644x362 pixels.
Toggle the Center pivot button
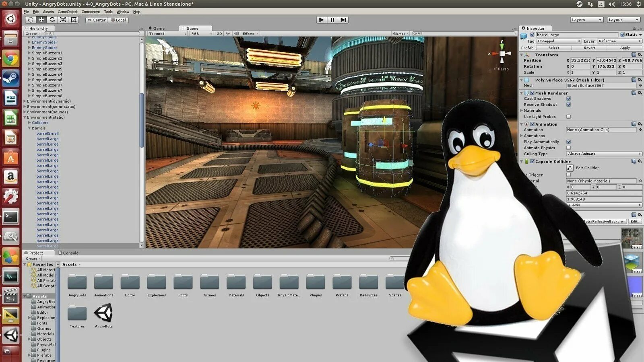point(96,20)
